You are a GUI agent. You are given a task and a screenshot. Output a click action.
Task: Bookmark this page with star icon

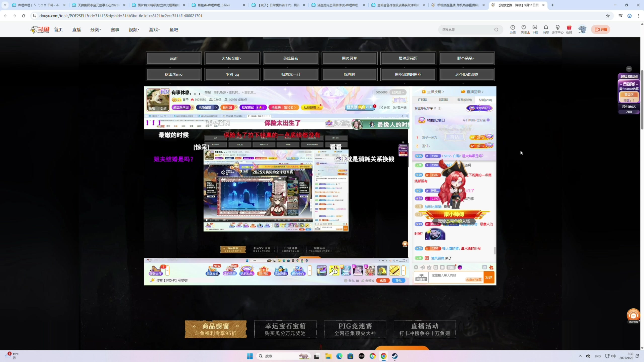click(x=608, y=16)
